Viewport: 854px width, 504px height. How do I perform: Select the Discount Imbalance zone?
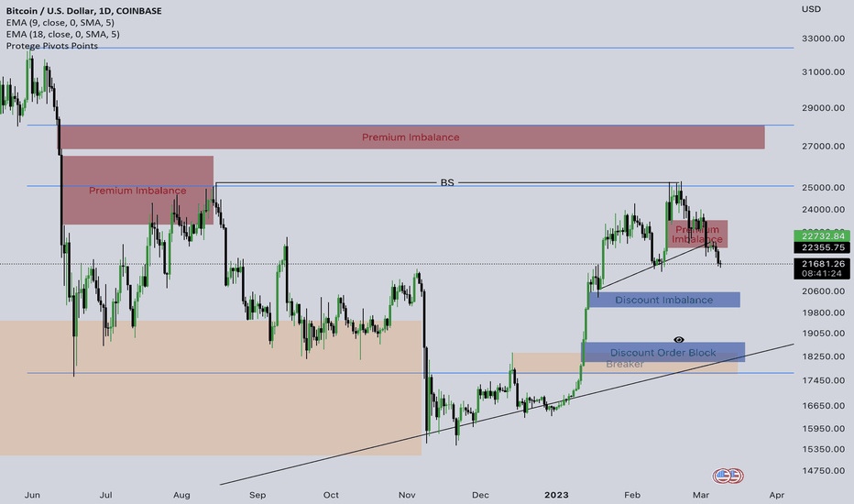click(664, 300)
